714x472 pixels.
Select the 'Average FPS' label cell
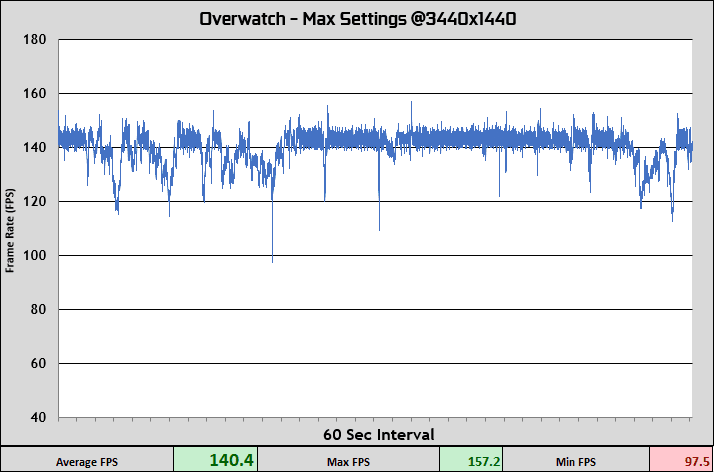pyautogui.click(x=87, y=460)
